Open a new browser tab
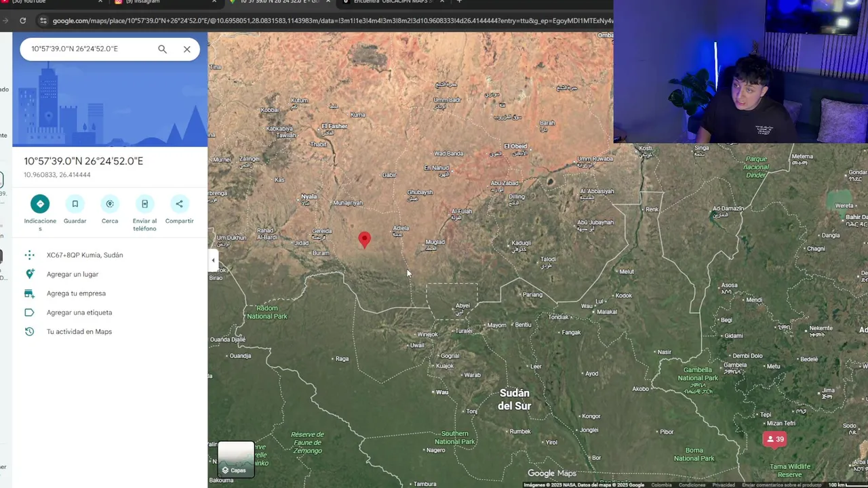 point(459,2)
